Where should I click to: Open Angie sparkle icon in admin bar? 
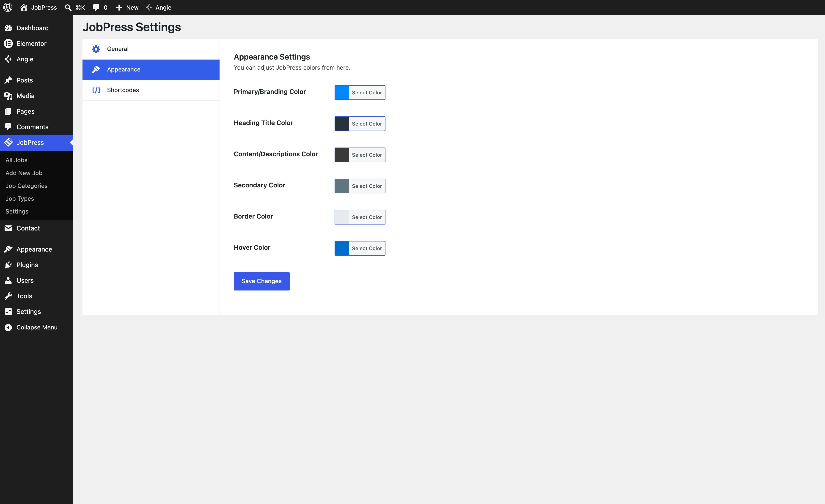click(149, 7)
